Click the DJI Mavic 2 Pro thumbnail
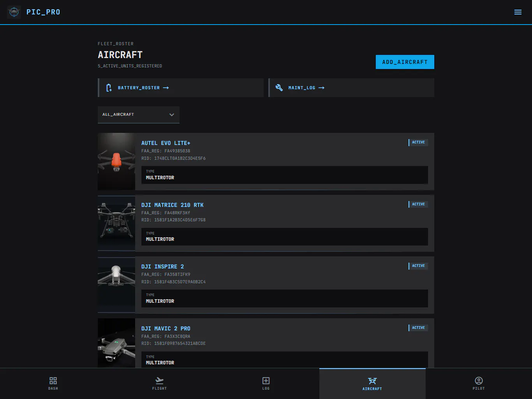The image size is (532, 399). pos(116,343)
